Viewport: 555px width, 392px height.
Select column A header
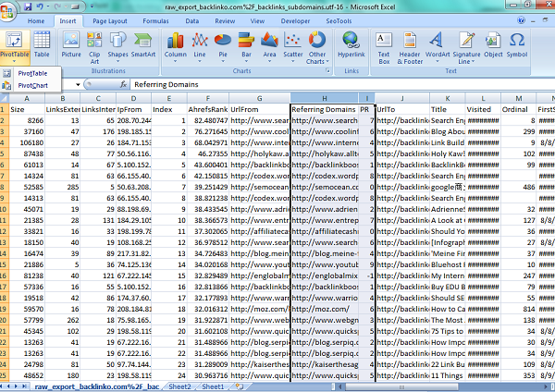click(27, 98)
